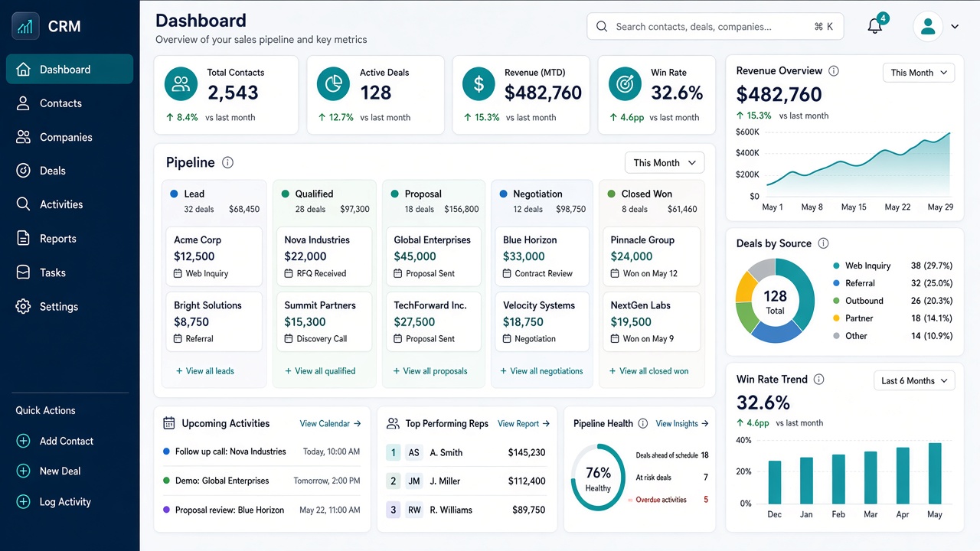980x551 pixels.
Task: Click Partner yellow legend swatch
Action: point(836,318)
